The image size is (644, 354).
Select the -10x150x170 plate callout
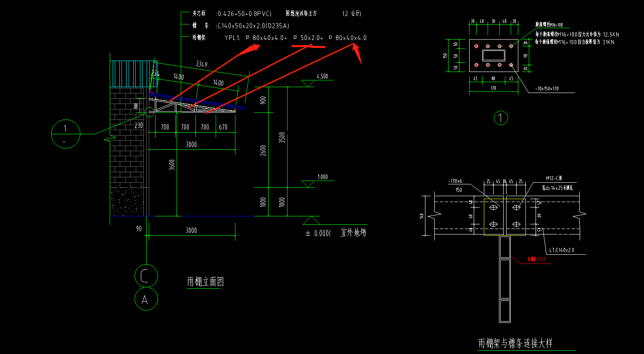tap(547, 89)
